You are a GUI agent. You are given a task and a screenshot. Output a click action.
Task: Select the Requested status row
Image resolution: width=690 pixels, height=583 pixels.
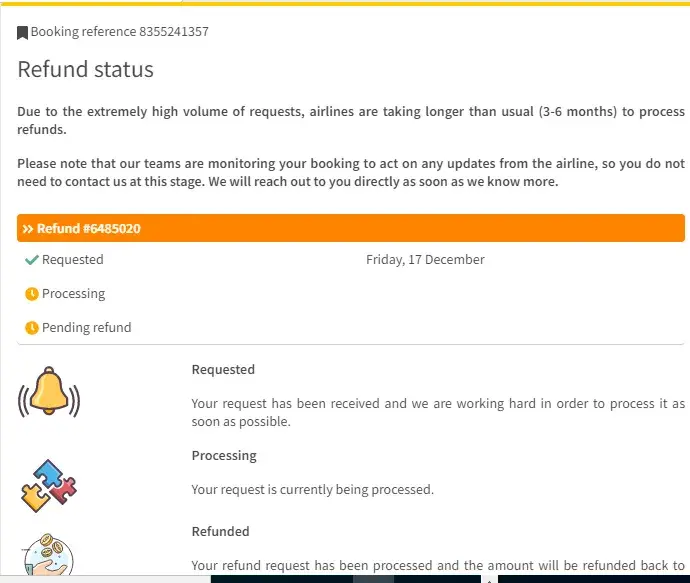coord(72,260)
